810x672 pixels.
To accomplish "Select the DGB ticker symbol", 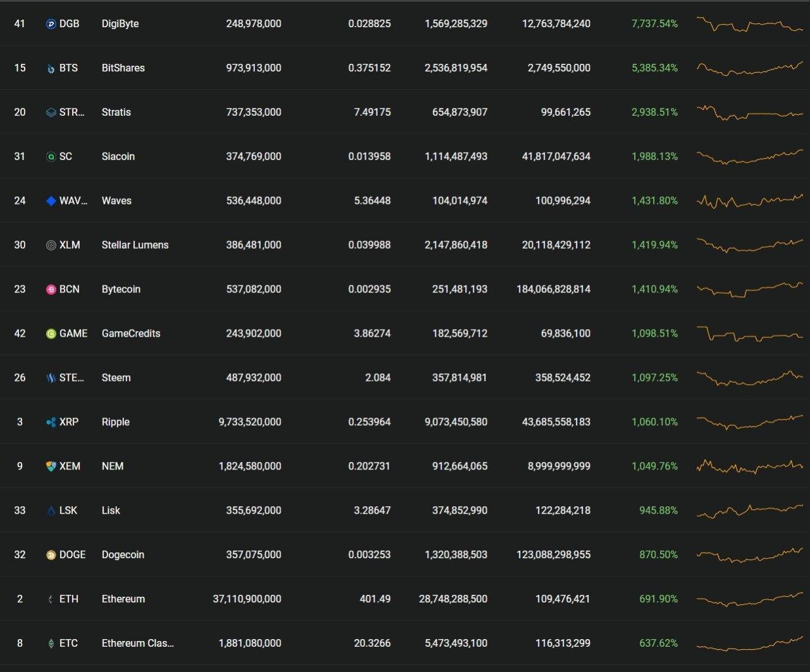I will [x=70, y=23].
